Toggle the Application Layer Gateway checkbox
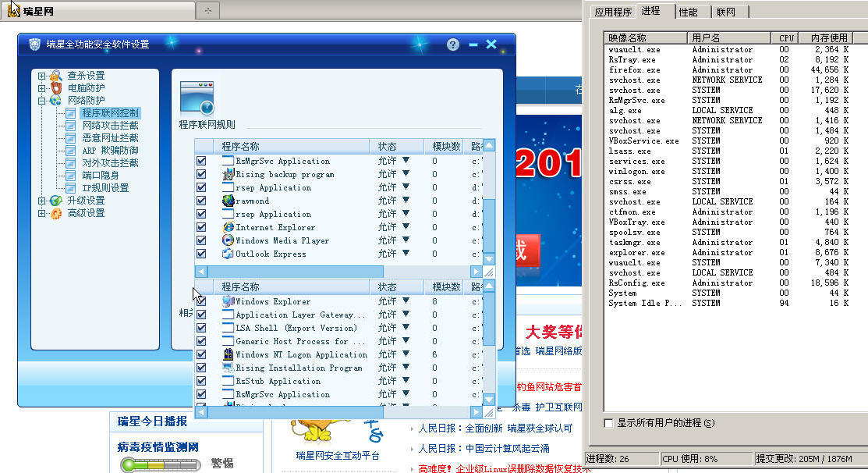The image size is (868, 473). click(x=201, y=315)
